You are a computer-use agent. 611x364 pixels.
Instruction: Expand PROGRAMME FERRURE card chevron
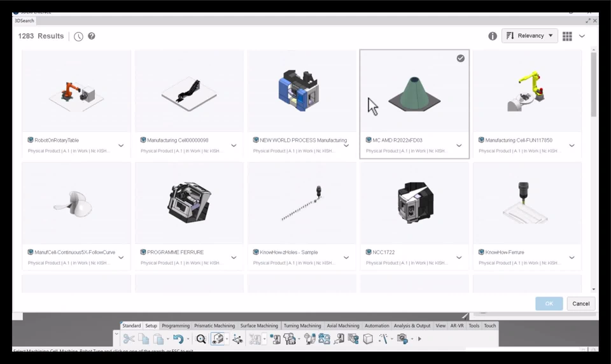(x=234, y=258)
